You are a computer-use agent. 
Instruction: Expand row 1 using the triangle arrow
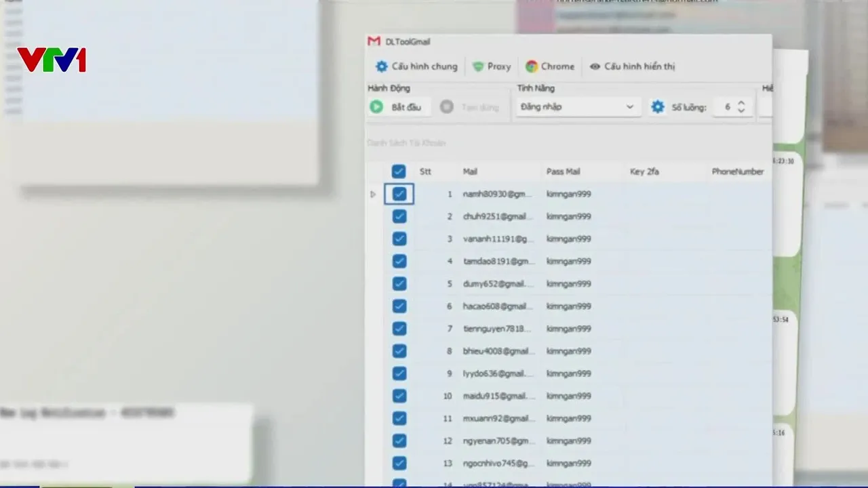(x=372, y=195)
